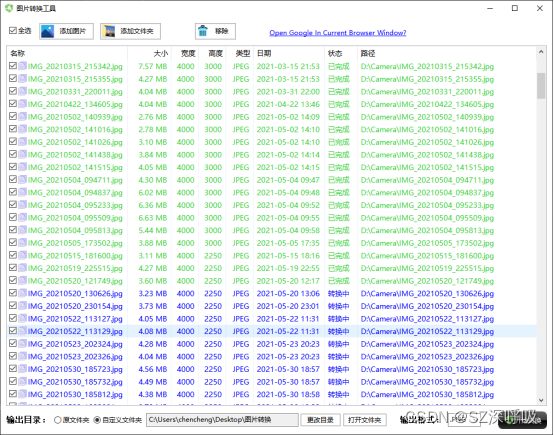
Task: Click the output directory path field
Action: point(222,420)
